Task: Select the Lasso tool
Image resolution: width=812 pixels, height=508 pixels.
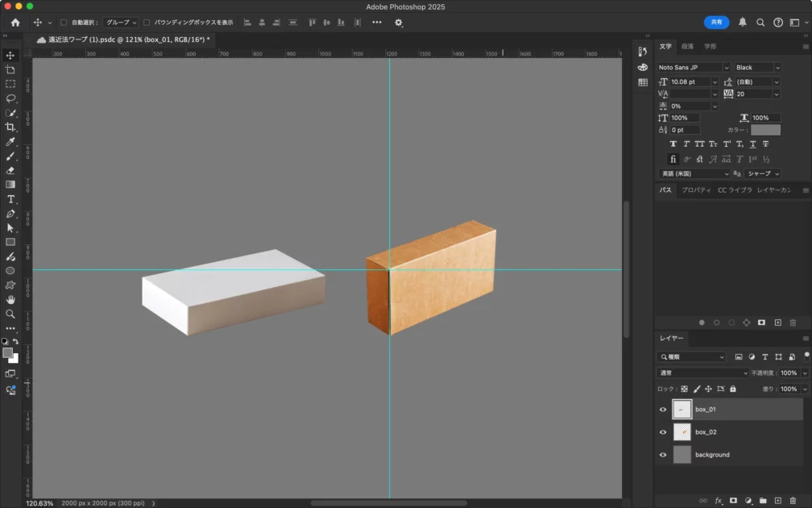Action: click(x=10, y=98)
